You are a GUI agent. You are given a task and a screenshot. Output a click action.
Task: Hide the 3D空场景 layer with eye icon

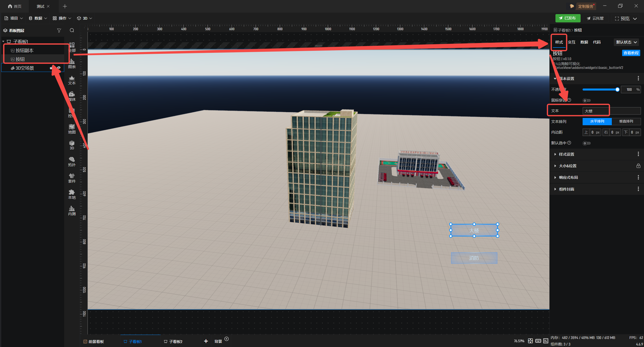click(x=59, y=68)
